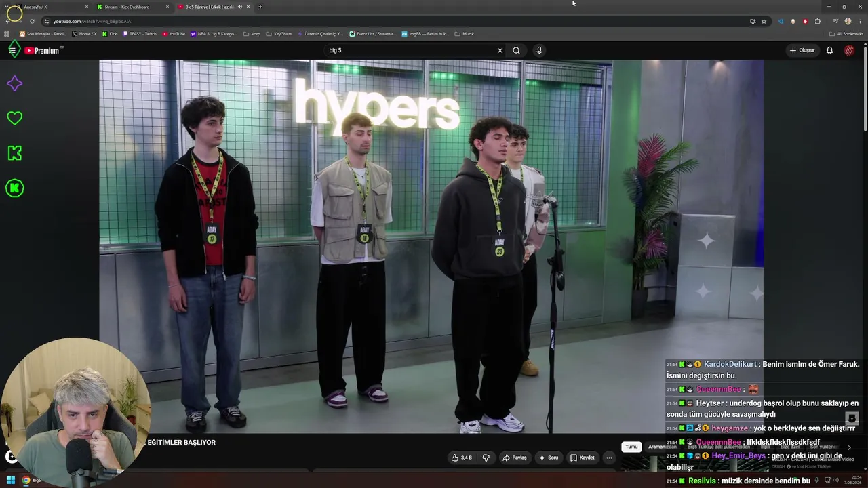868x488 pixels.
Task: Open the Soru ask button
Action: coord(549,457)
